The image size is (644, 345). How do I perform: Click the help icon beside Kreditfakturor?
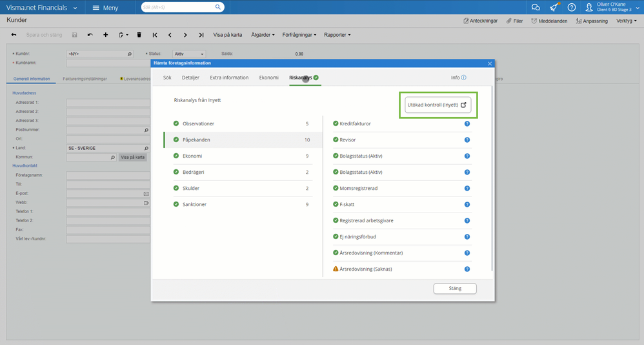coord(467,123)
